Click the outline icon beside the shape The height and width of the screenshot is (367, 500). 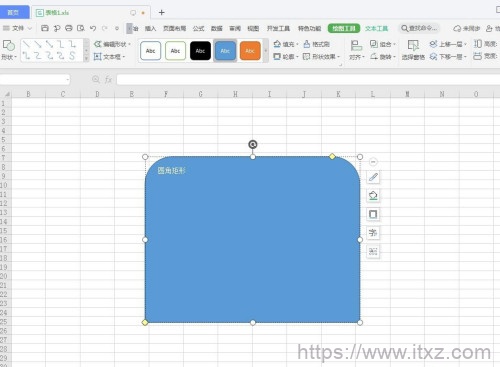(373, 214)
